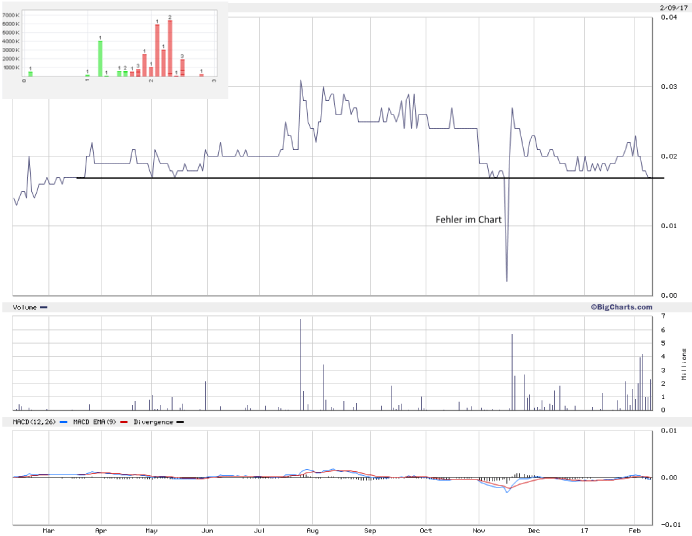Screen dimensions: 692x536
Task: Click the 0.00 price axis label
Action: pyautogui.click(x=670, y=295)
